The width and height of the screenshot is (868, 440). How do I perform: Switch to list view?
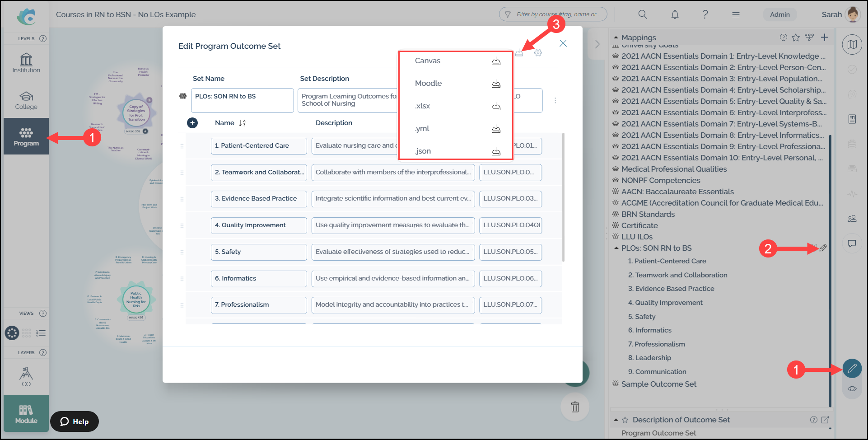tap(41, 333)
